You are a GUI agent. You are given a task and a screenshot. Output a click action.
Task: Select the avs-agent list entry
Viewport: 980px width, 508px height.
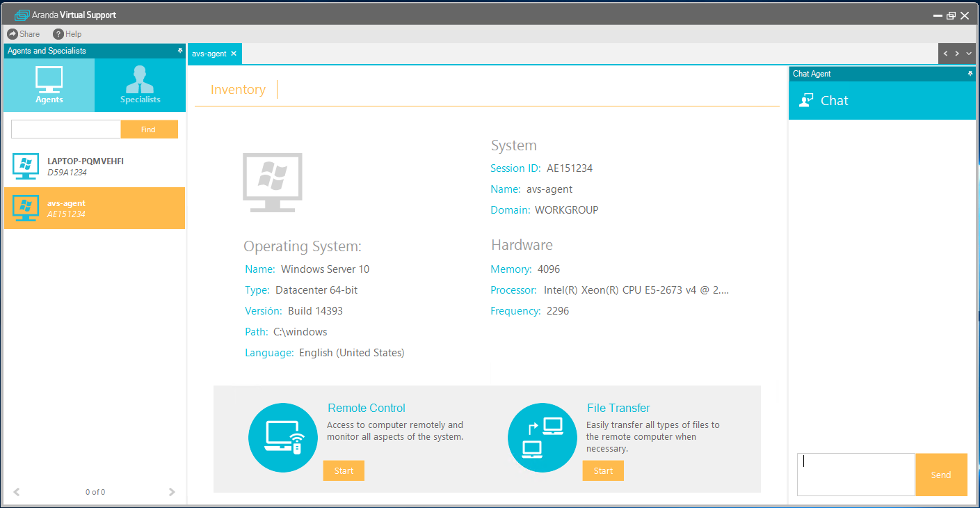(x=95, y=208)
